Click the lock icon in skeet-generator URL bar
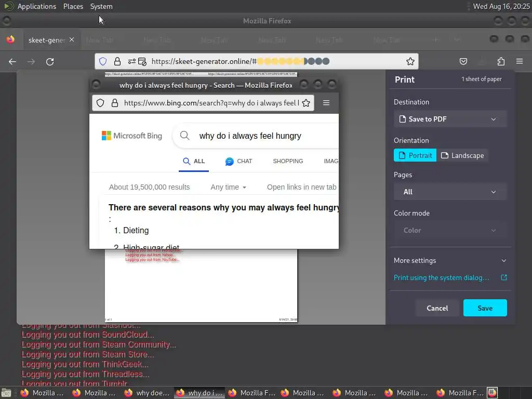Viewport: 532px width, 399px height. (117, 61)
